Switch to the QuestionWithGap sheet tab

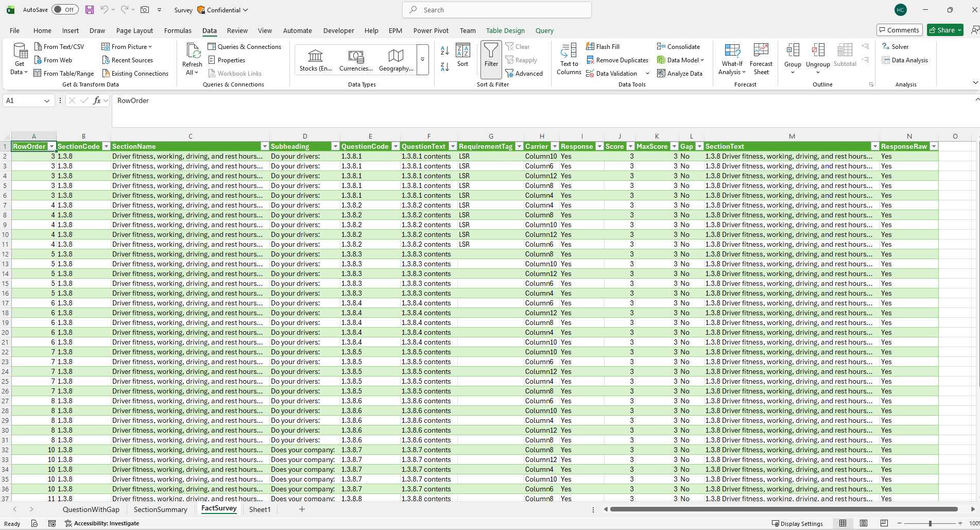pyautogui.click(x=91, y=509)
